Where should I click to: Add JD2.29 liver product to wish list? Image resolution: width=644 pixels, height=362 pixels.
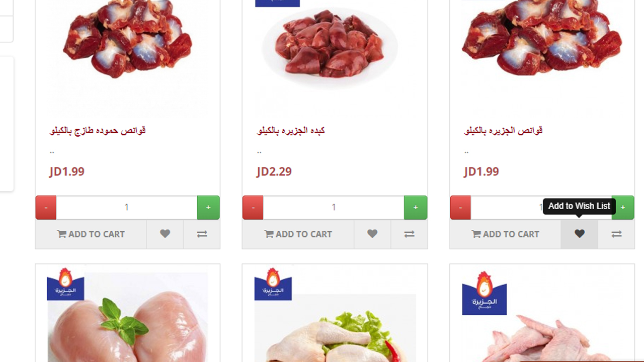(372, 234)
